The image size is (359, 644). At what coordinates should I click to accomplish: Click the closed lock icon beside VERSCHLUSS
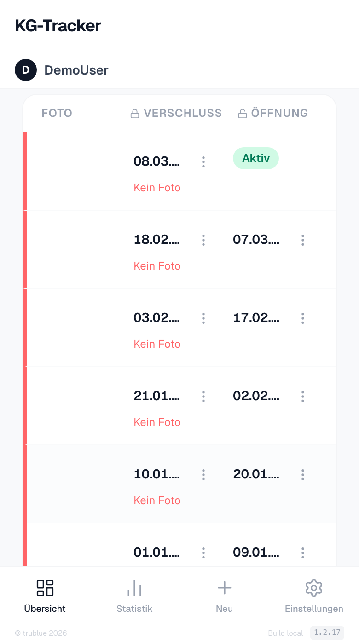tap(135, 113)
